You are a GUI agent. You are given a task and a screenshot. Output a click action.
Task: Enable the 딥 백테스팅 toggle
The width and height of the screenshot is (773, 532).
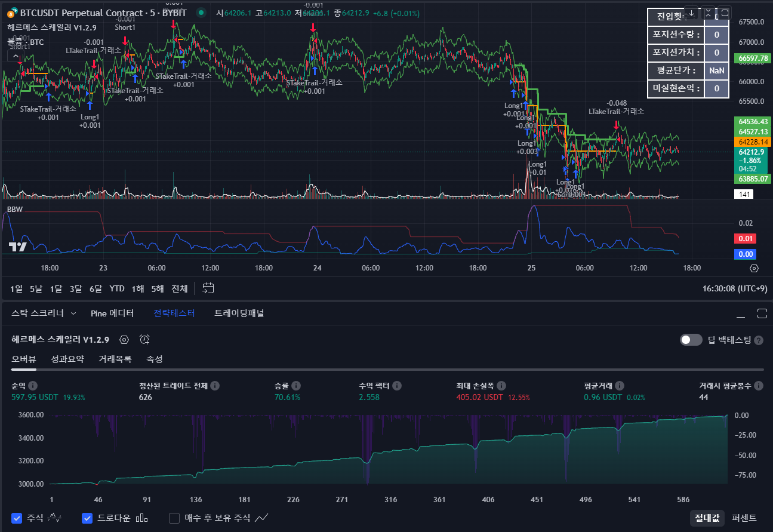pyautogui.click(x=691, y=340)
